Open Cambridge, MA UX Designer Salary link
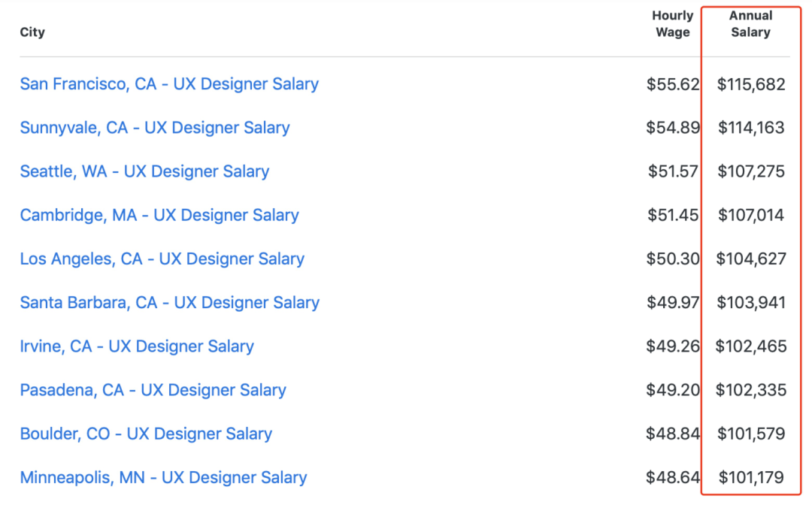 click(x=159, y=215)
